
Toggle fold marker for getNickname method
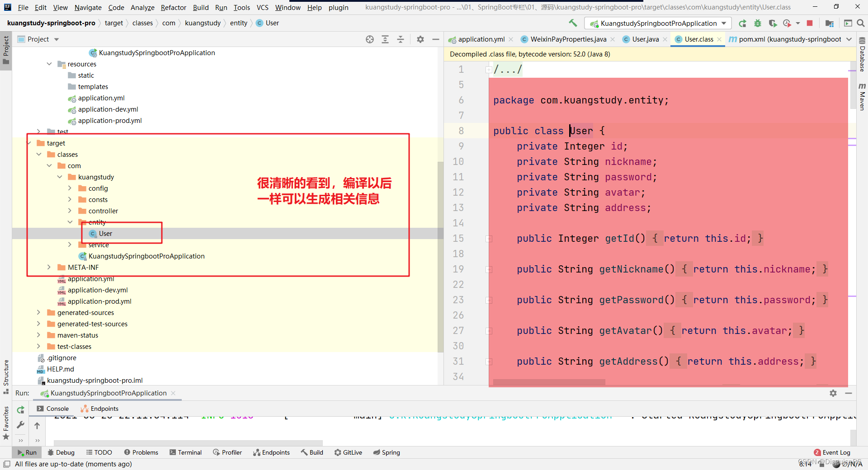click(x=489, y=269)
